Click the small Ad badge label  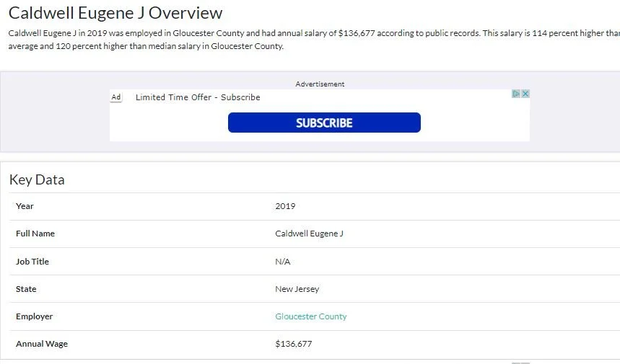click(x=116, y=97)
